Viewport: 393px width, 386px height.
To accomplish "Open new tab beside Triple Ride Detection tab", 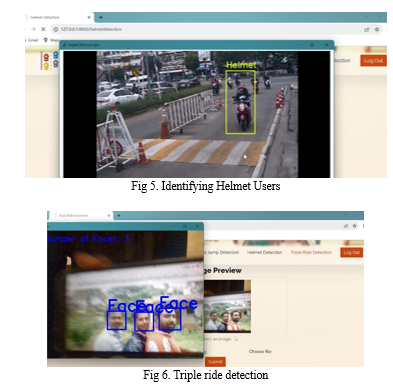I will coord(119,216).
